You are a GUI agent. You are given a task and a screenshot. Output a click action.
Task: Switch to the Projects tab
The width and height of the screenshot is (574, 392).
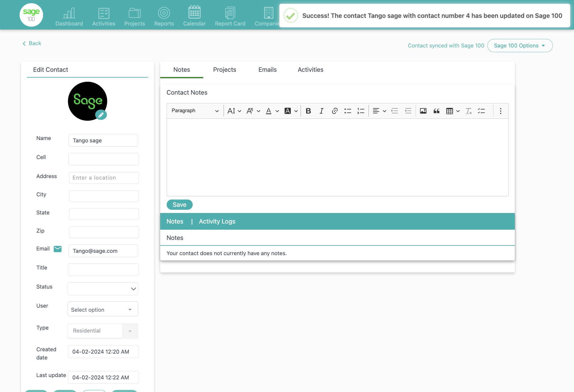pos(225,70)
